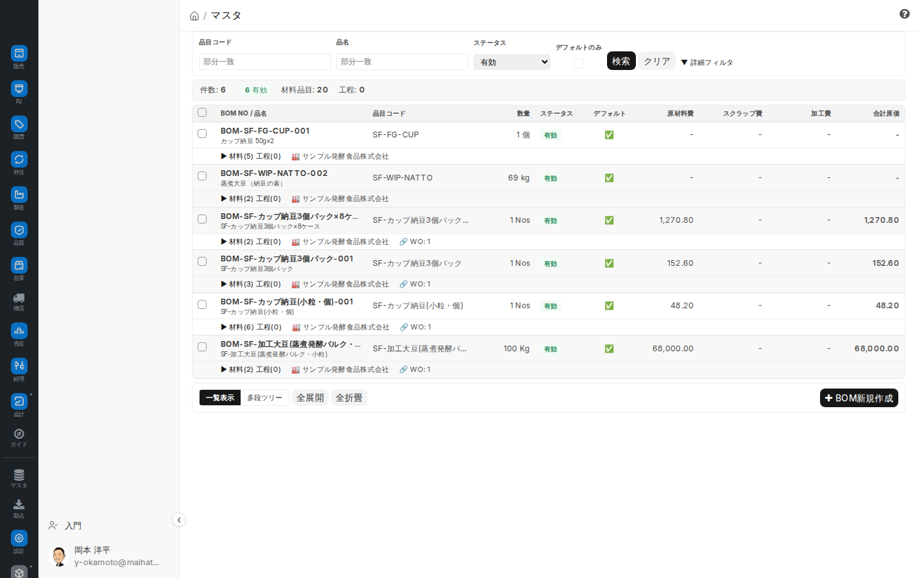924x578 pixels.
Task: Select the 一覧表示 view tab
Action: [220, 398]
